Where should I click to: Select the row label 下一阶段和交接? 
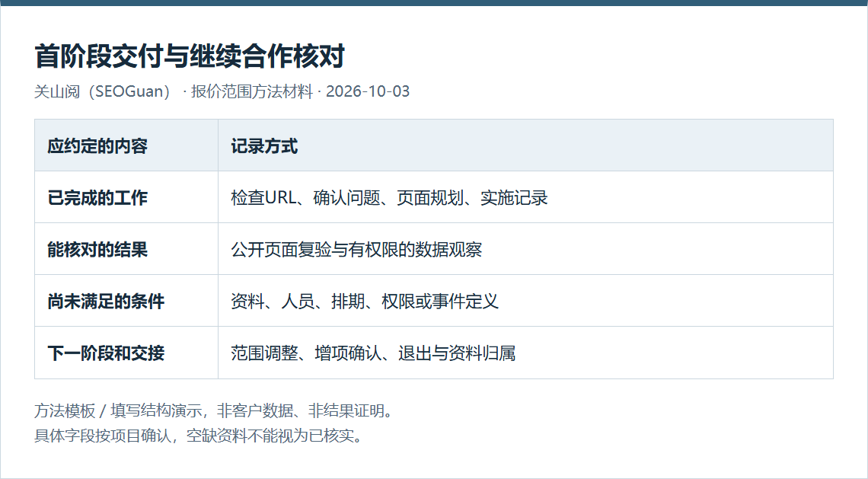pyautogui.click(x=106, y=353)
